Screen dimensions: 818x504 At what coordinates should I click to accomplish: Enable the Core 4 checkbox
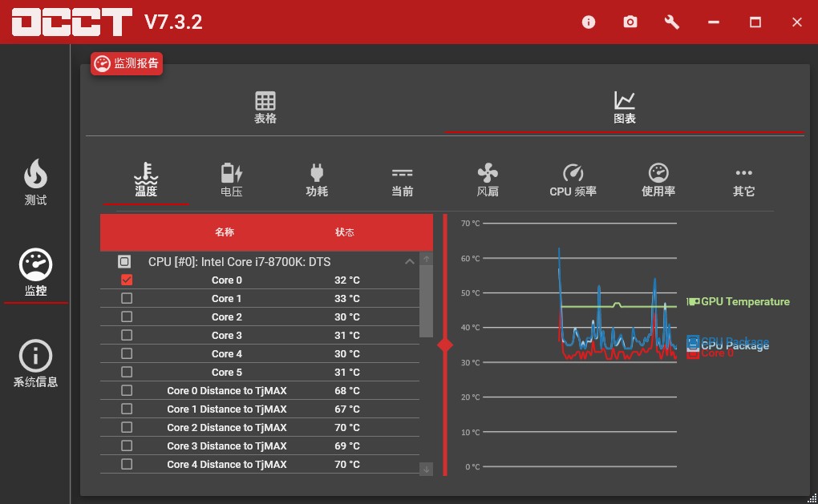tap(126, 353)
